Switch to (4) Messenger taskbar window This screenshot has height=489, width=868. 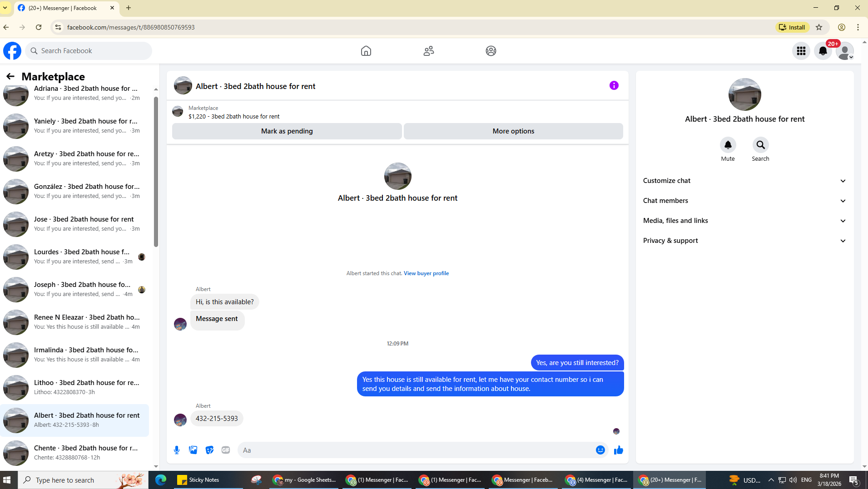pos(596,480)
